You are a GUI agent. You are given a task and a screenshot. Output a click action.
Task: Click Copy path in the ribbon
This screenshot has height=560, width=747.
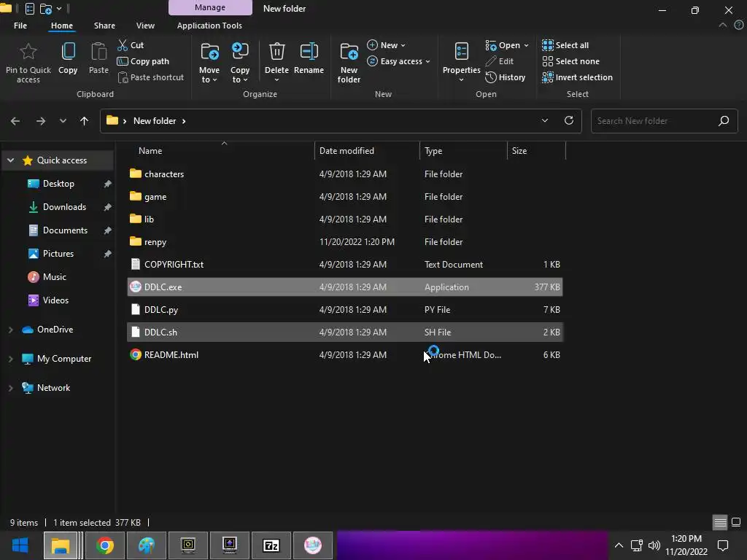tap(143, 61)
